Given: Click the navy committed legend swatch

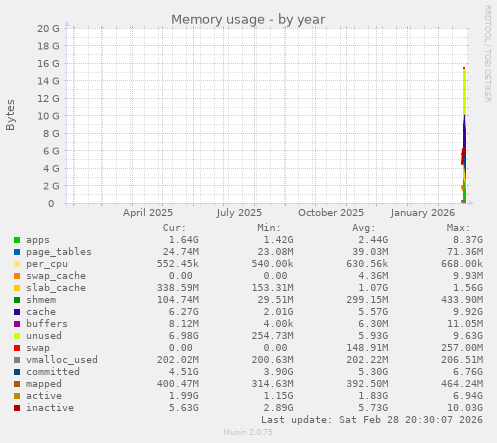Looking at the screenshot, I should pos(17,372).
